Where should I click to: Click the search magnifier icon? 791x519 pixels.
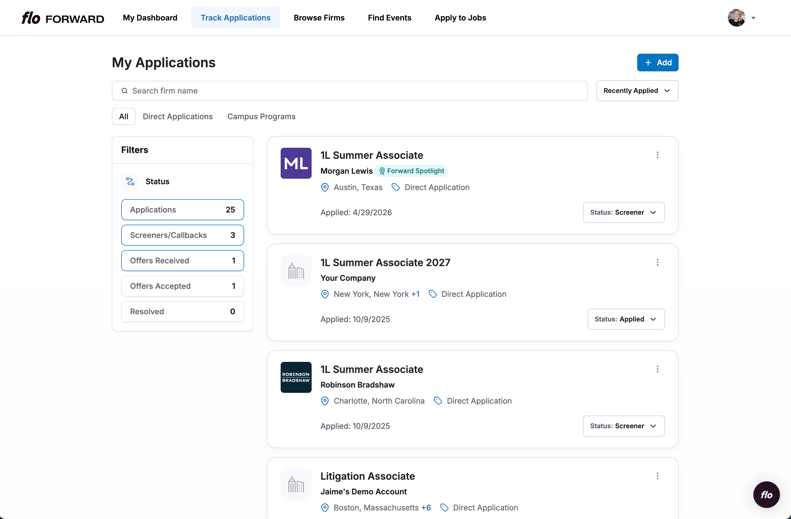point(124,91)
